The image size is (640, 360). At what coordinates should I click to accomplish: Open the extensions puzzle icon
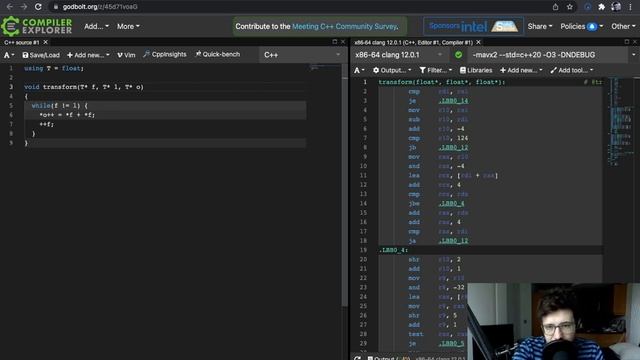tap(602, 7)
